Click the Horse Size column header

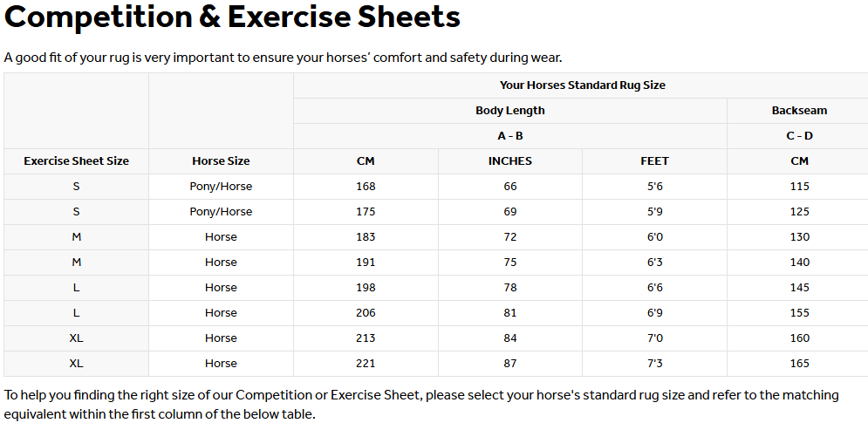pos(221,161)
